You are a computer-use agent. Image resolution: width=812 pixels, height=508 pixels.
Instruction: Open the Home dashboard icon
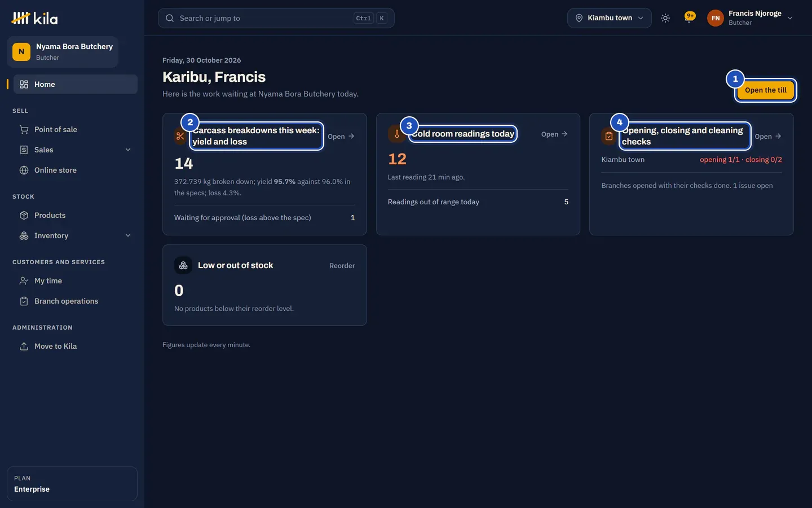24,84
